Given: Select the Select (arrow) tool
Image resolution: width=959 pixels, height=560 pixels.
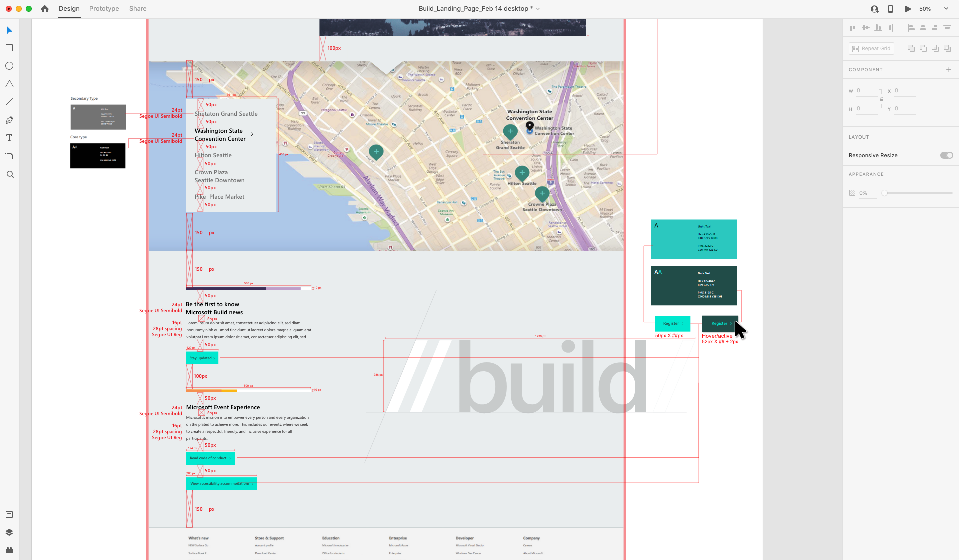Looking at the screenshot, I should [x=9, y=31].
